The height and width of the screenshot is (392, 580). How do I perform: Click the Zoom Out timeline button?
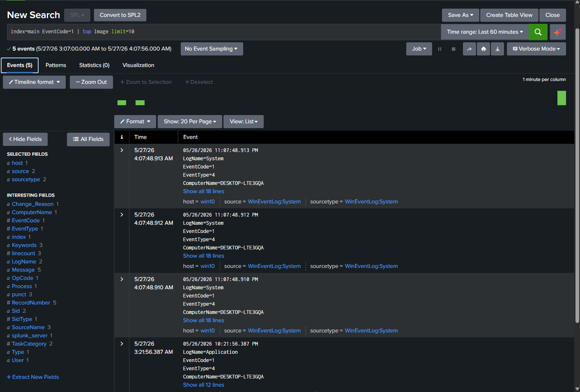91,82
